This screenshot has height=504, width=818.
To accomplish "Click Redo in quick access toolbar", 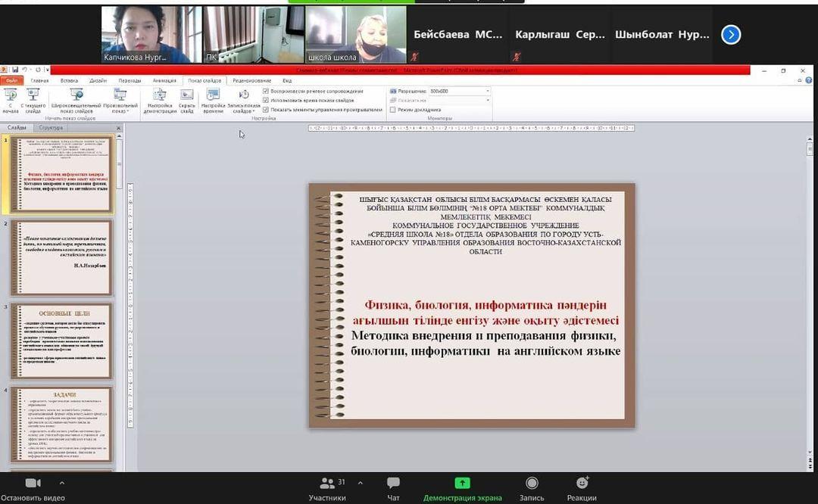I will [x=38, y=70].
